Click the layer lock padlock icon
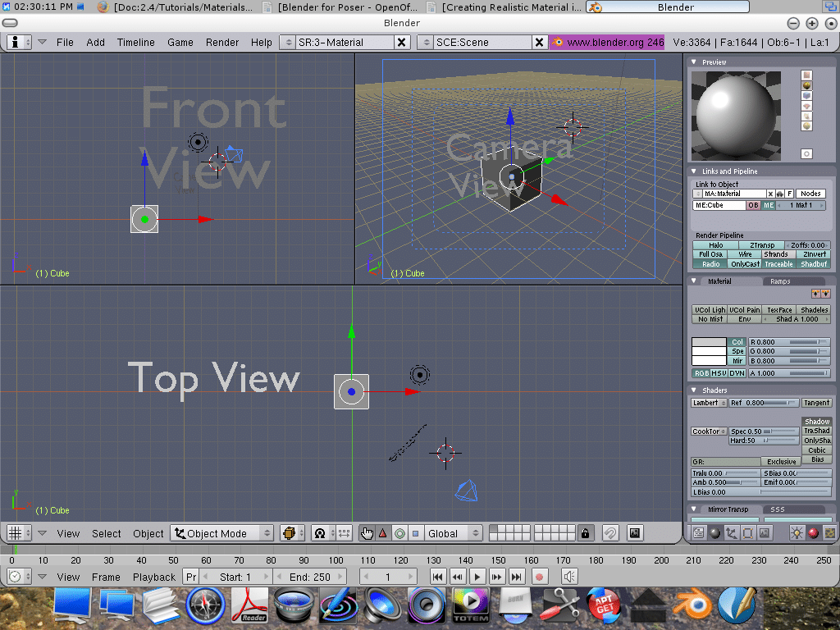The image size is (840, 630). point(585,533)
